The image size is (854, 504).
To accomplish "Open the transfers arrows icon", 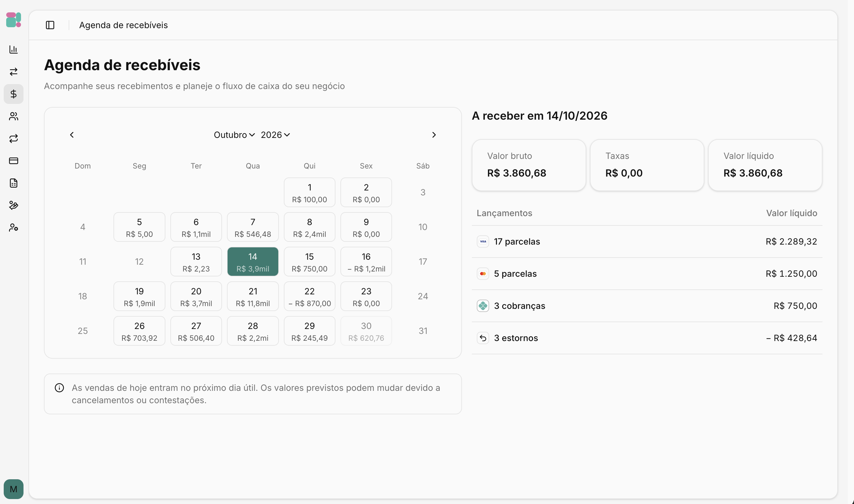I will (14, 72).
